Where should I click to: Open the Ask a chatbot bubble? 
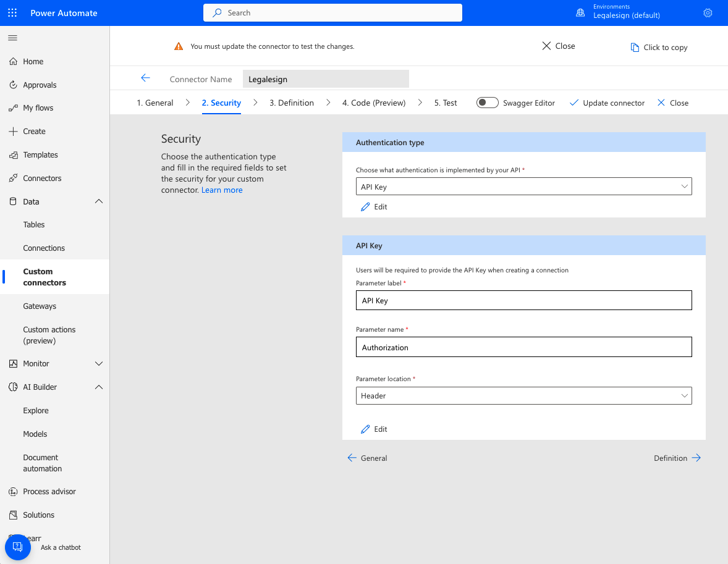coord(18,547)
